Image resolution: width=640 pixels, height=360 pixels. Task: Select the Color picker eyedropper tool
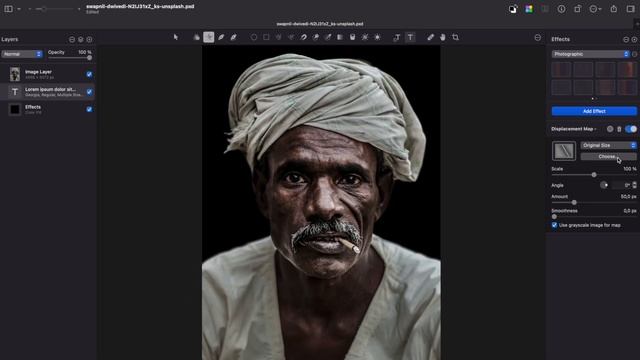[x=431, y=37]
